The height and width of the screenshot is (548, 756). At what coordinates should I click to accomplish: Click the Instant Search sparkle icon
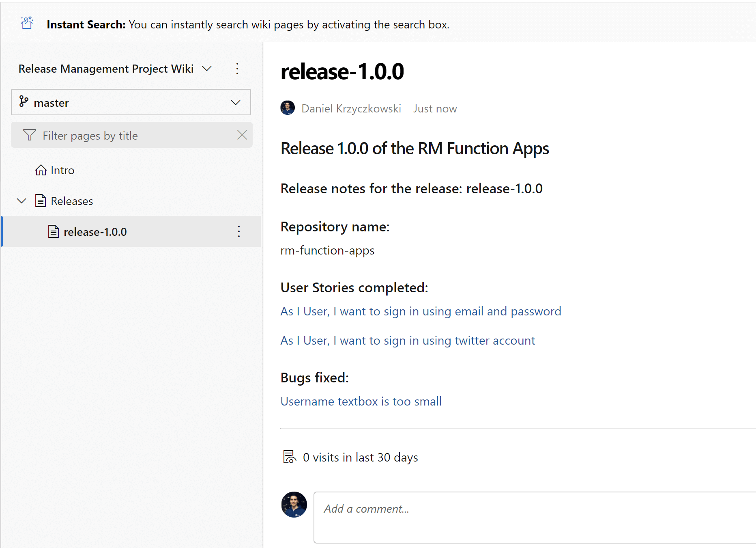point(27,23)
